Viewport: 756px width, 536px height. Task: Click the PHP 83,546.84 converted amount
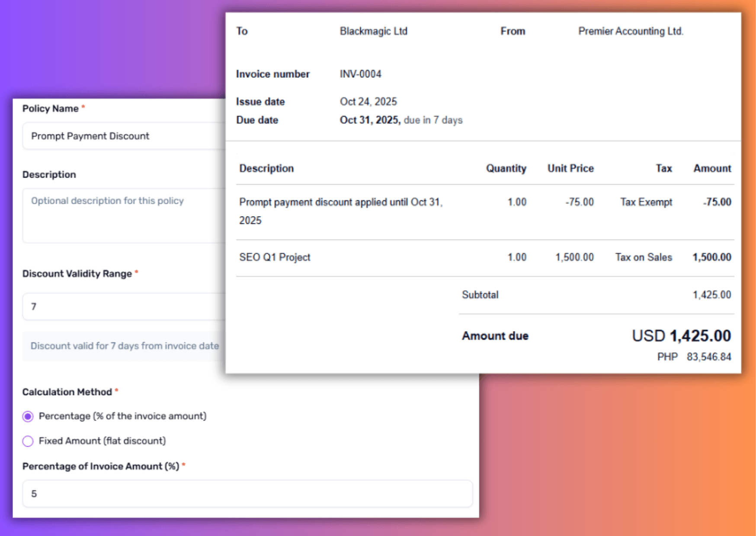click(694, 357)
